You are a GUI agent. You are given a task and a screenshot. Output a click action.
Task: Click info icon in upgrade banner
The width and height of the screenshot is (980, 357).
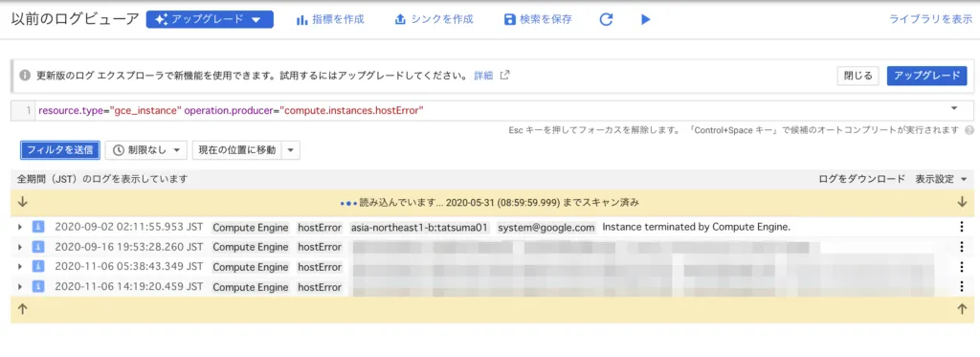point(24,76)
